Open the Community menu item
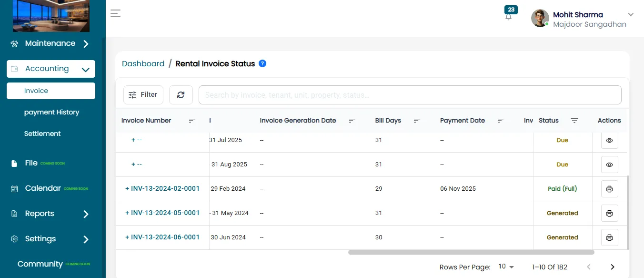This screenshot has height=278, width=644. click(x=53, y=264)
